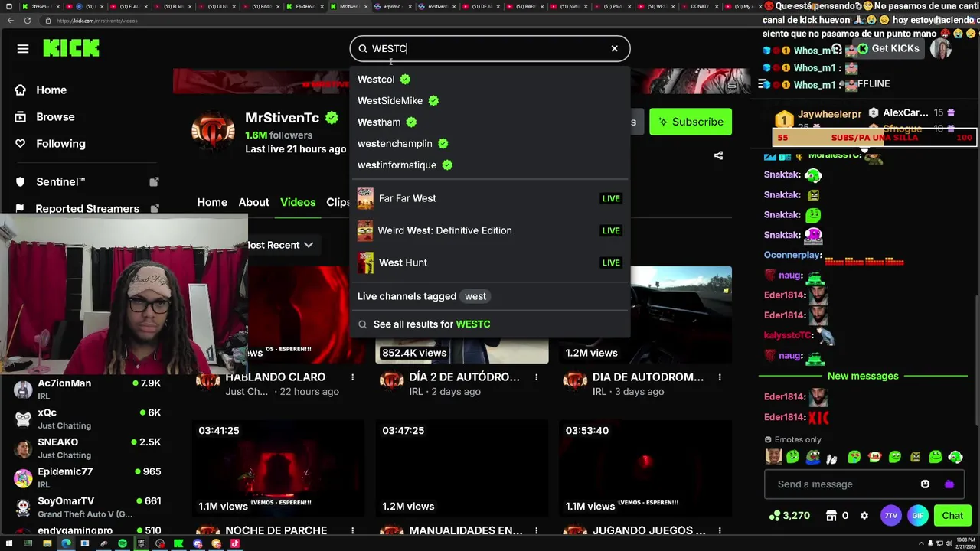Switch to the Videos tab
Viewport: 980px width, 551px height.
298,202
